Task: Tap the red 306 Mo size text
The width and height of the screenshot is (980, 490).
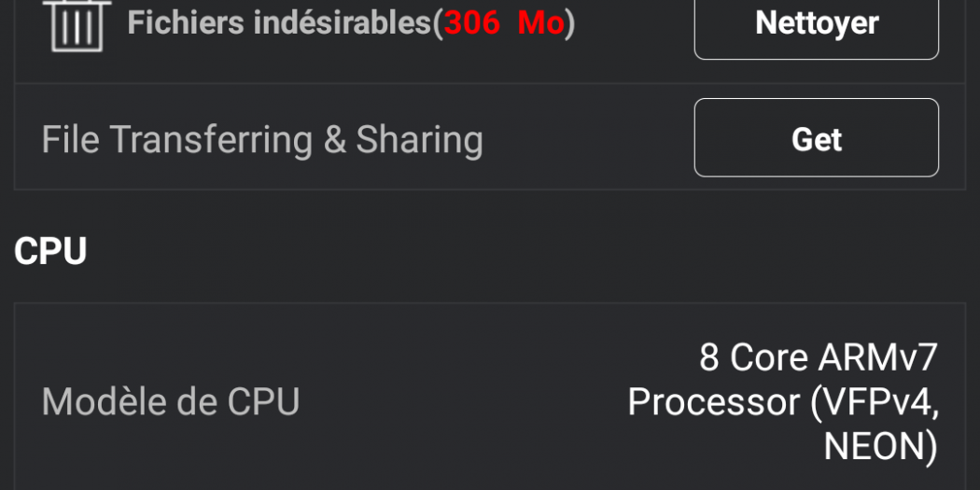Action: click(504, 22)
